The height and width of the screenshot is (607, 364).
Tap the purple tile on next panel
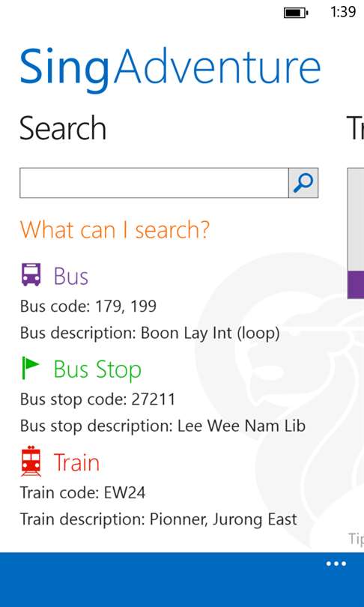[356, 285]
